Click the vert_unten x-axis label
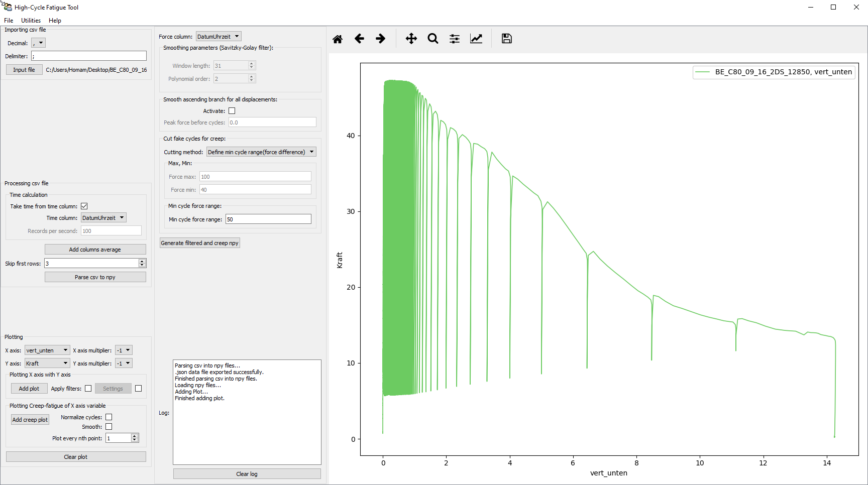 [609, 473]
